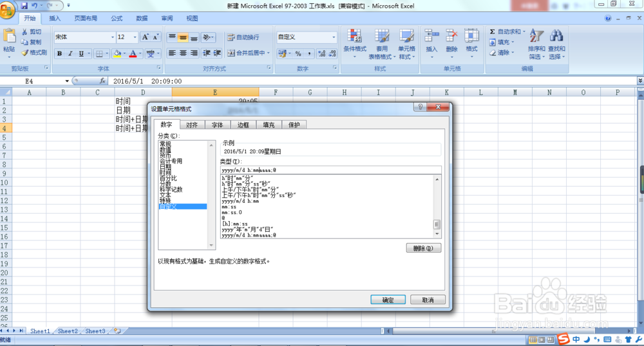Click the Insert cells (插入) icon
Image resolution: width=644 pixels, height=346 pixels.
[431, 35]
